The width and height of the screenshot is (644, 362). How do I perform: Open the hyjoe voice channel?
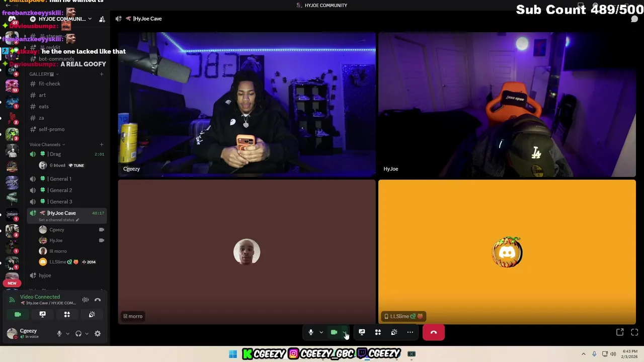66,276
